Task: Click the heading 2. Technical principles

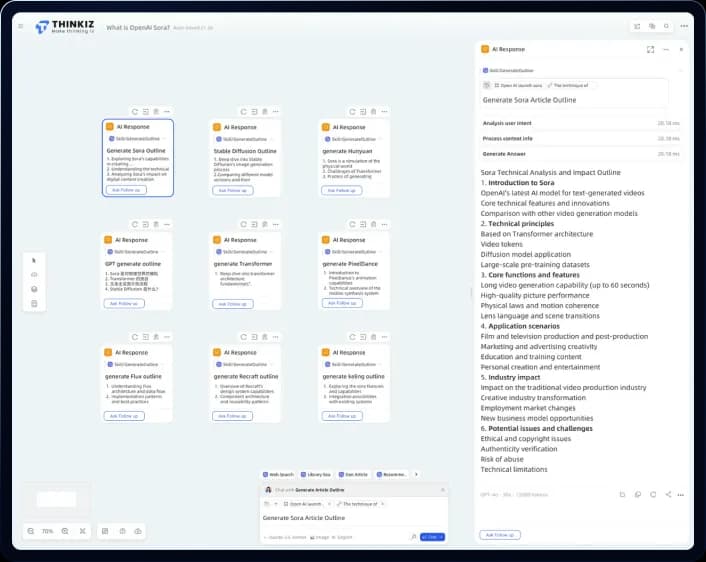Action: [x=517, y=224]
